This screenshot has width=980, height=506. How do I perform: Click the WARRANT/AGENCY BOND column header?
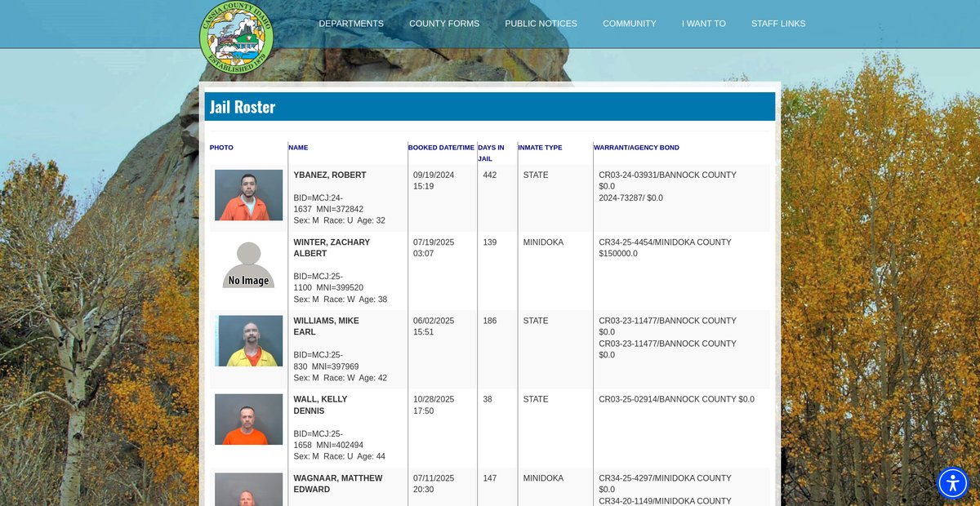coord(636,148)
